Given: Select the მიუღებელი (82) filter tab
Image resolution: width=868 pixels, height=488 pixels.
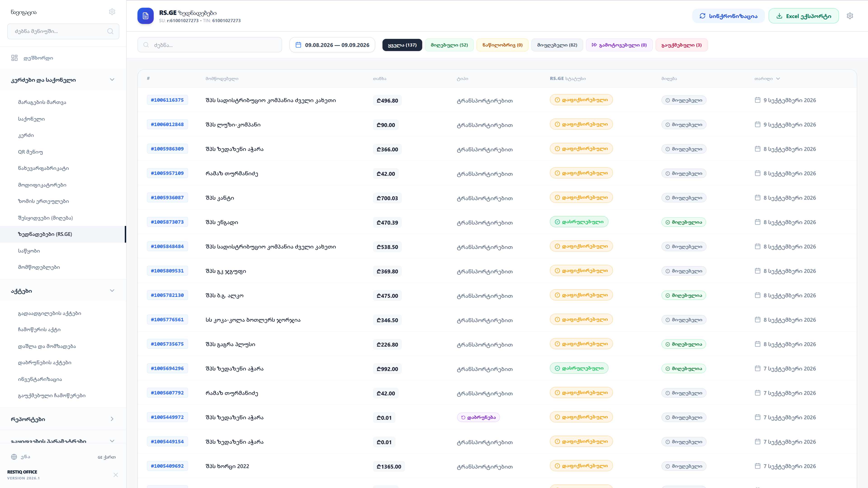Looking at the screenshot, I should (557, 45).
